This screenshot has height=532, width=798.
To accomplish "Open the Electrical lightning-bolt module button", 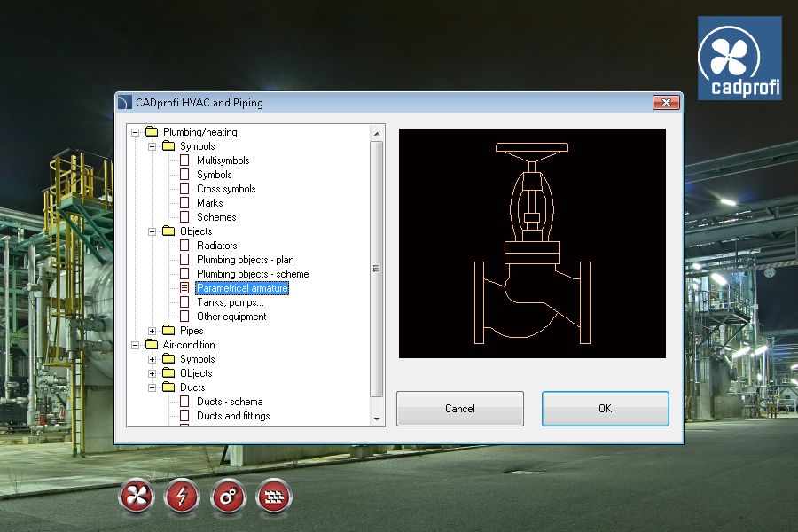I will coord(182,496).
